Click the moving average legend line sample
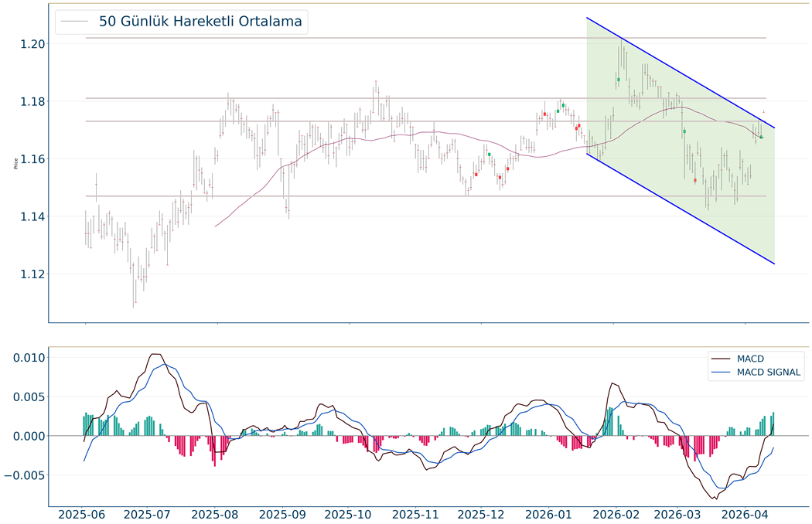Image resolution: width=812 pixels, height=524 pixels. pos(74,22)
